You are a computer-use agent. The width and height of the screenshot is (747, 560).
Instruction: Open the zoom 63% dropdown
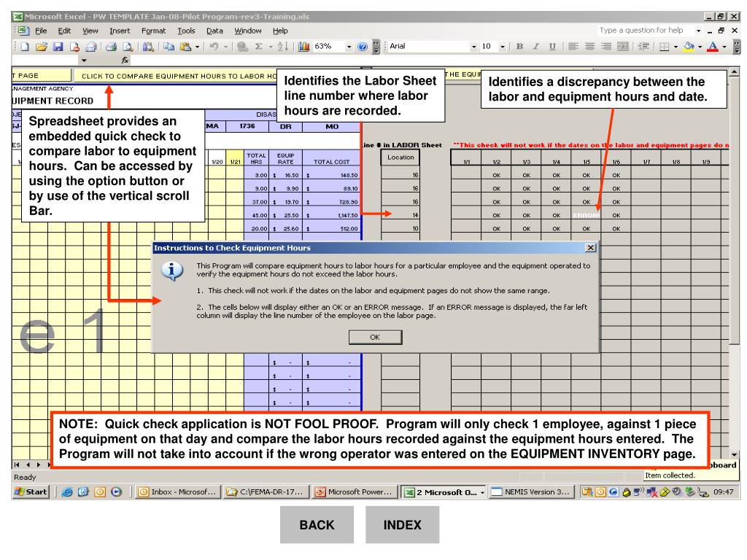pyautogui.click(x=349, y=47)
